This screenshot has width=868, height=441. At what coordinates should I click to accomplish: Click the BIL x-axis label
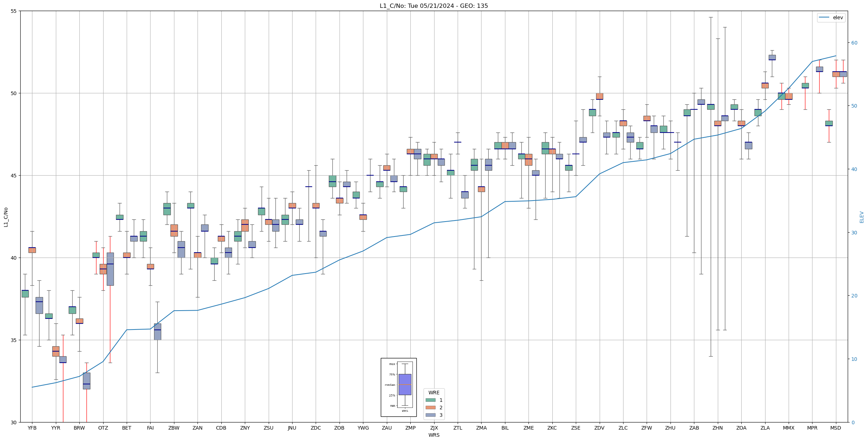pos(505,428)
